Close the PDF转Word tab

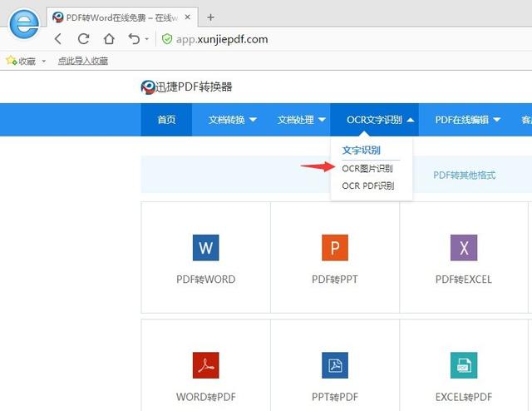[187, 17]
